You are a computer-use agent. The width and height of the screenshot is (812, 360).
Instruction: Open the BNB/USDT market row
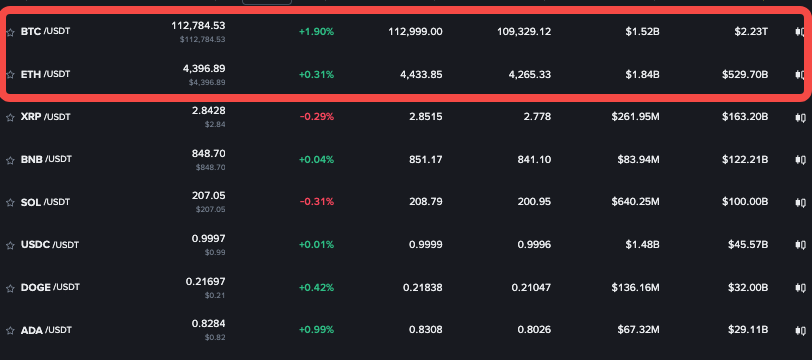(x=406, y=160)
